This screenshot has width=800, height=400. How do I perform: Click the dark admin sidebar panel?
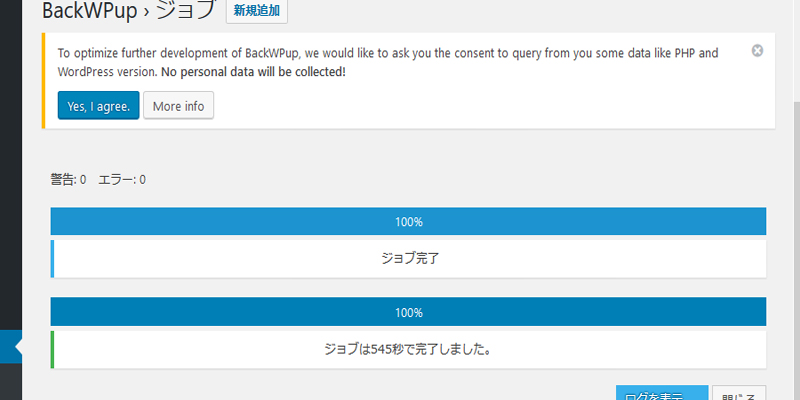point(11,165)
